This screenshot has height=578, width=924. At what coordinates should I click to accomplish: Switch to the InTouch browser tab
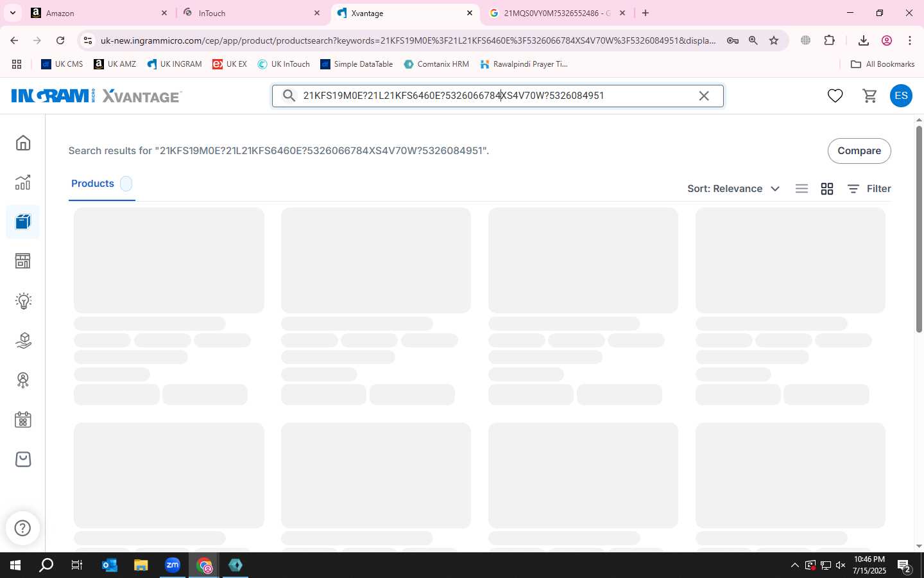252,13
